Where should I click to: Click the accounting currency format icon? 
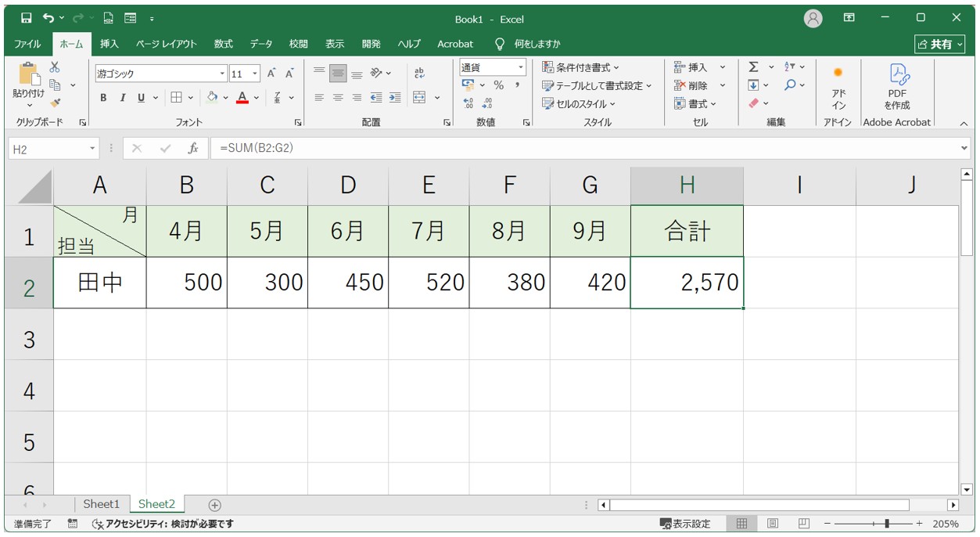click(x=468, y=85)
